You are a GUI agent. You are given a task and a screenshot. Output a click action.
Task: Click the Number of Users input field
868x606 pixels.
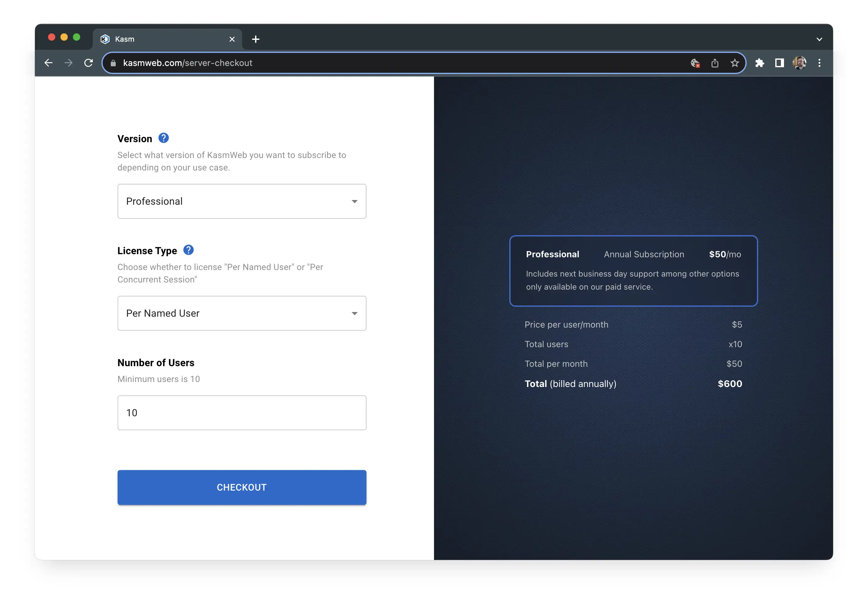241,413
